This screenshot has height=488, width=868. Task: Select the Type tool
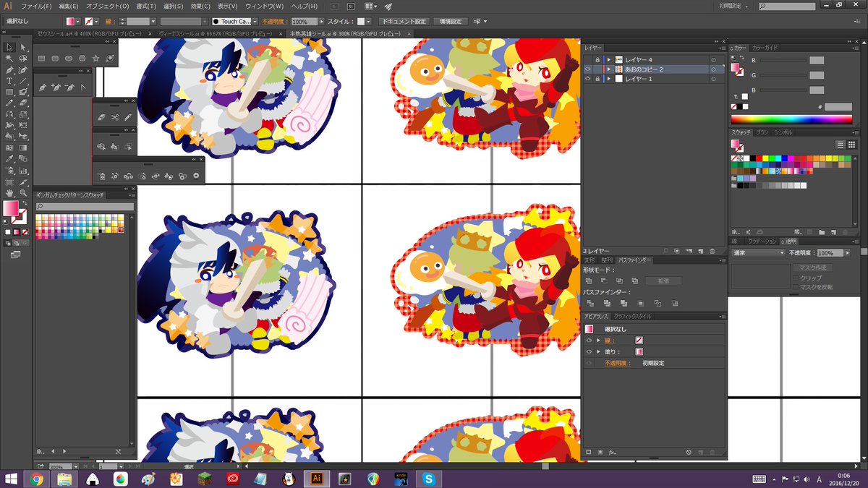click(9, 81)
